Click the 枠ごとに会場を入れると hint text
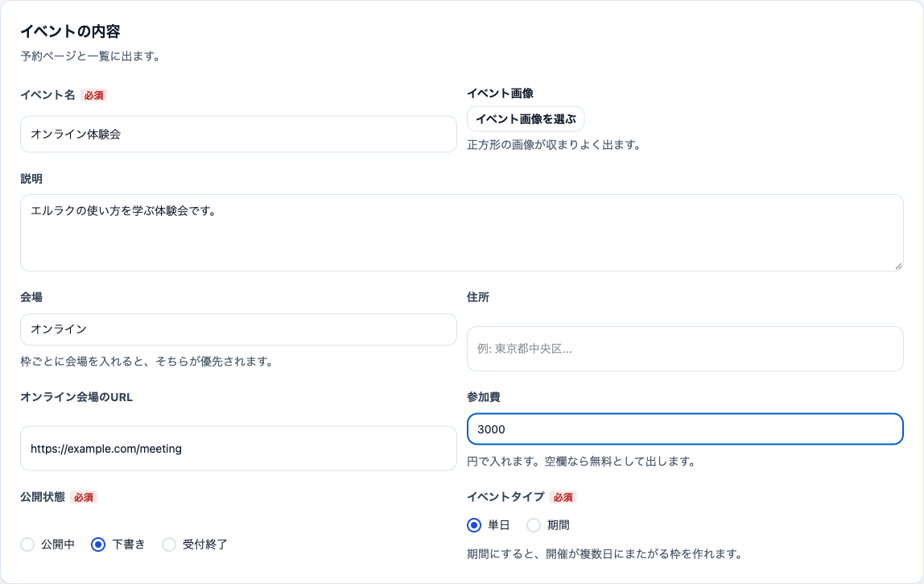924x584 pixels. (x=147, y=361)
